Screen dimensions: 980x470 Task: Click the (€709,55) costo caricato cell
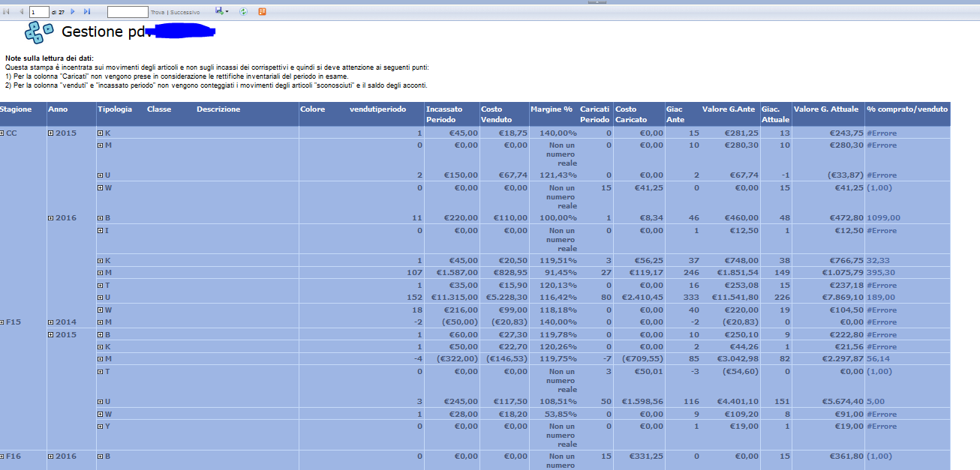click(642, 359)
